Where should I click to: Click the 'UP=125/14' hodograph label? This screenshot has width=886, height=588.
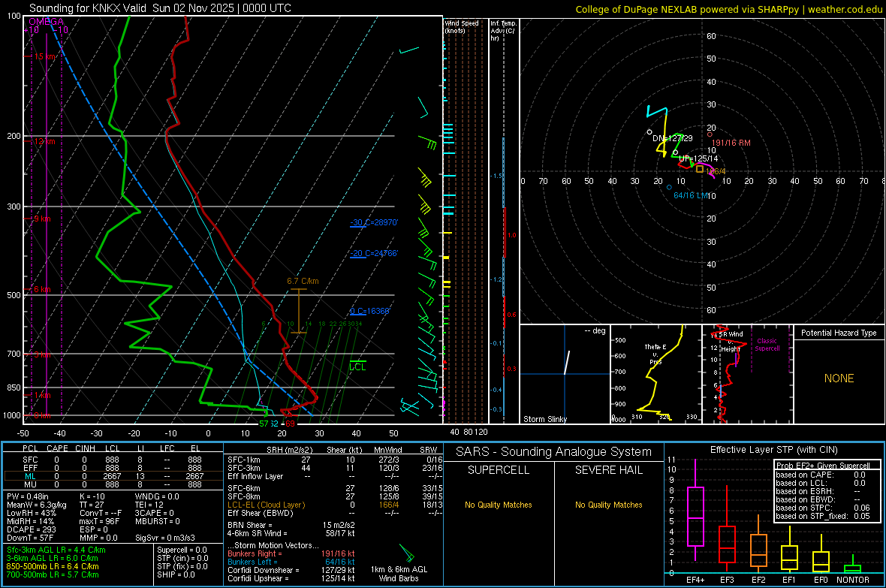tap(698, 159)
